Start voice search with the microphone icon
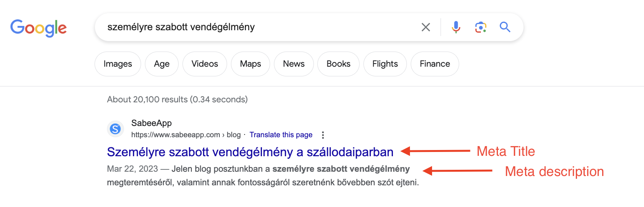 [456, 27]
